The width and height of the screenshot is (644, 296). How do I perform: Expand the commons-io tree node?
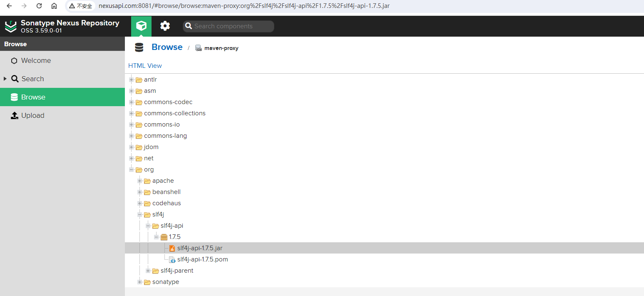(x=132, y=124)
